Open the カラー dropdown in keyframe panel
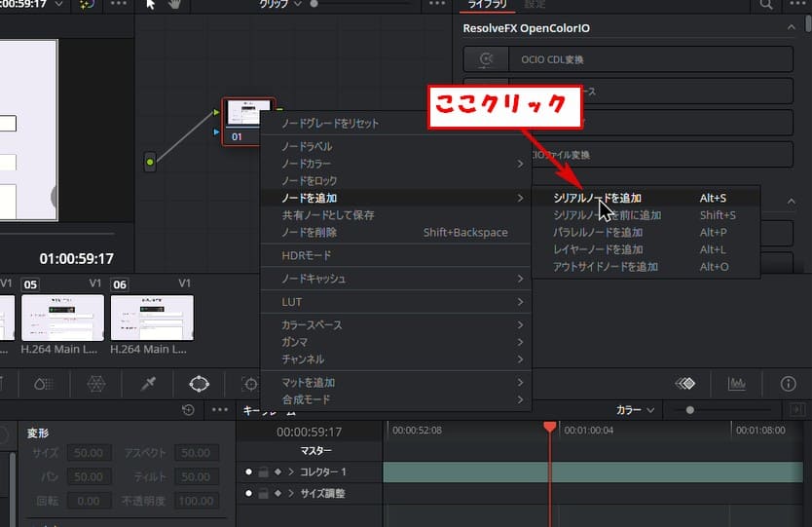 click(x=638, y=410)
